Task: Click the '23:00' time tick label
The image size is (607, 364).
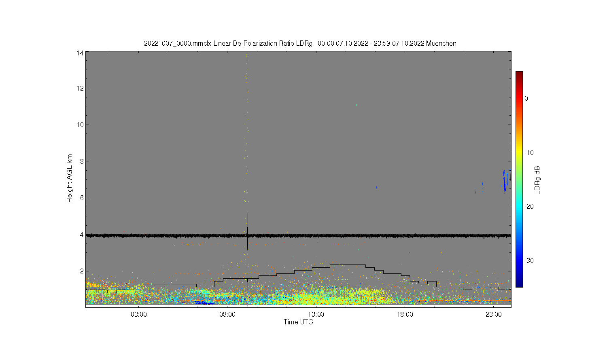Action: 493,314
